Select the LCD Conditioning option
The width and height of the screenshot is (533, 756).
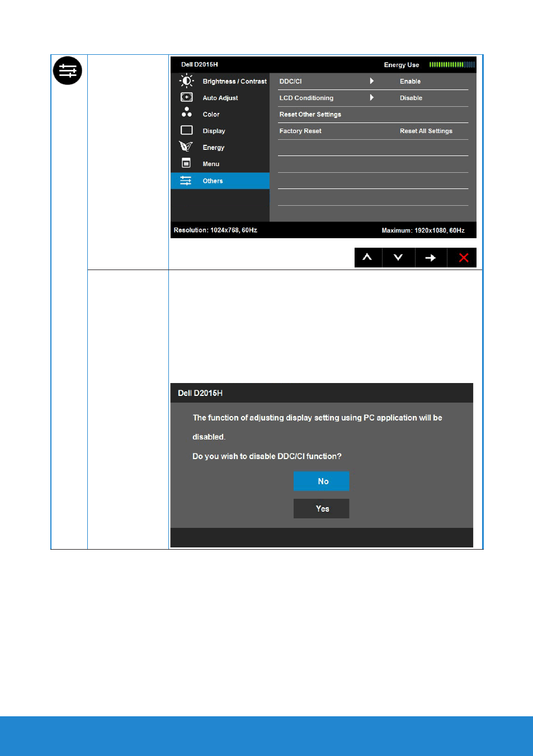click(x=306, y=98)
